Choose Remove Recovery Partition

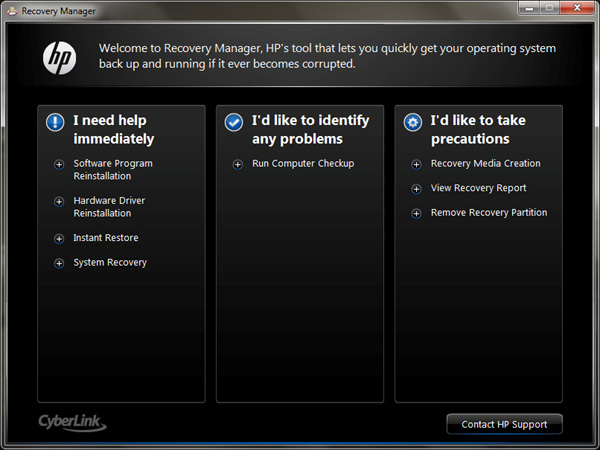click(489, 213)
